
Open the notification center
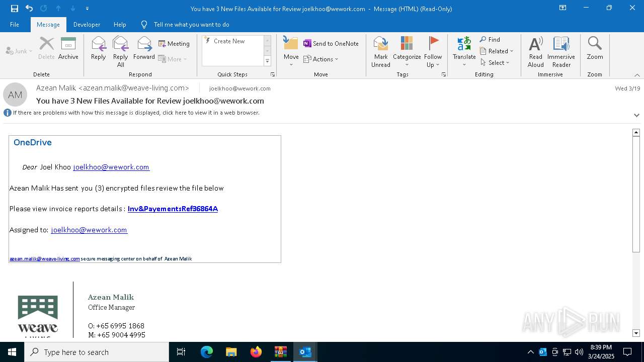point(627,352)
